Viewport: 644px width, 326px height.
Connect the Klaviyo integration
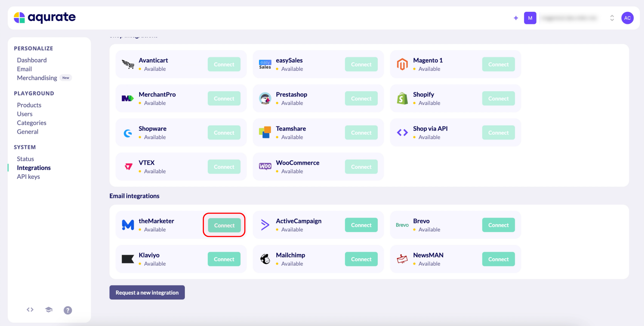click(224, 259)
